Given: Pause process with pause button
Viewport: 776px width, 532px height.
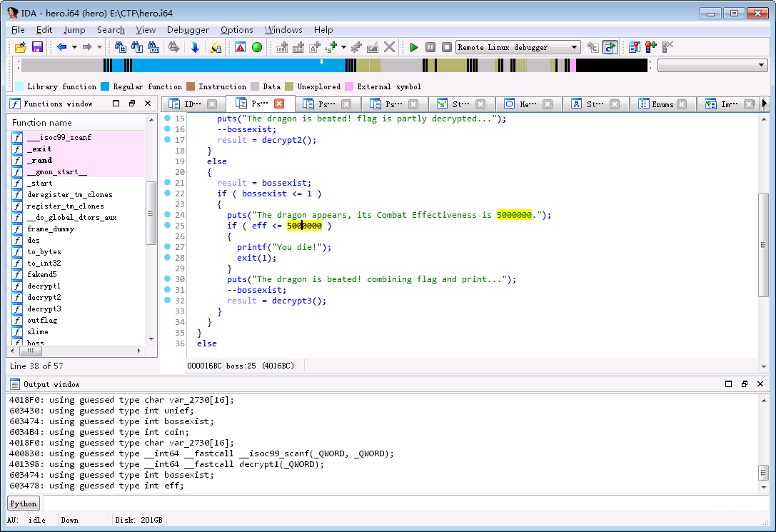Looking at the screenshot, I should coord(430,47).
